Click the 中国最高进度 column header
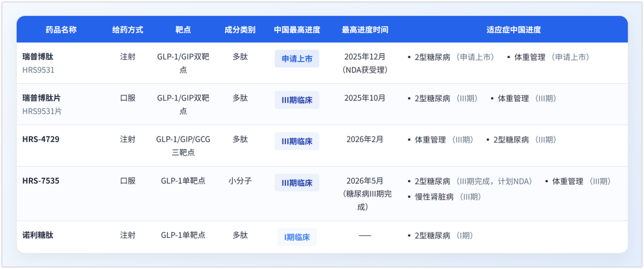 pyautogui.click(x=297, y=29)
